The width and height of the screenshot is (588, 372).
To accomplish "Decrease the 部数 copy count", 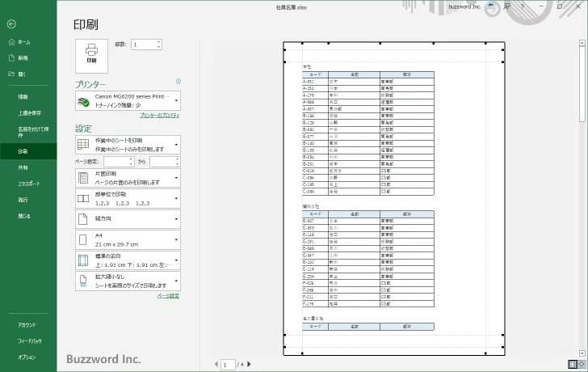I will [x=159, y=47].
